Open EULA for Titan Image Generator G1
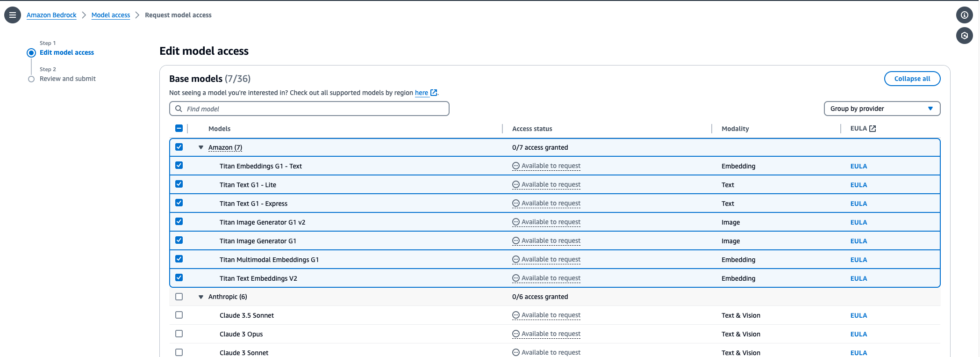This screenshot has height=357, width=980. coord(858,241)
